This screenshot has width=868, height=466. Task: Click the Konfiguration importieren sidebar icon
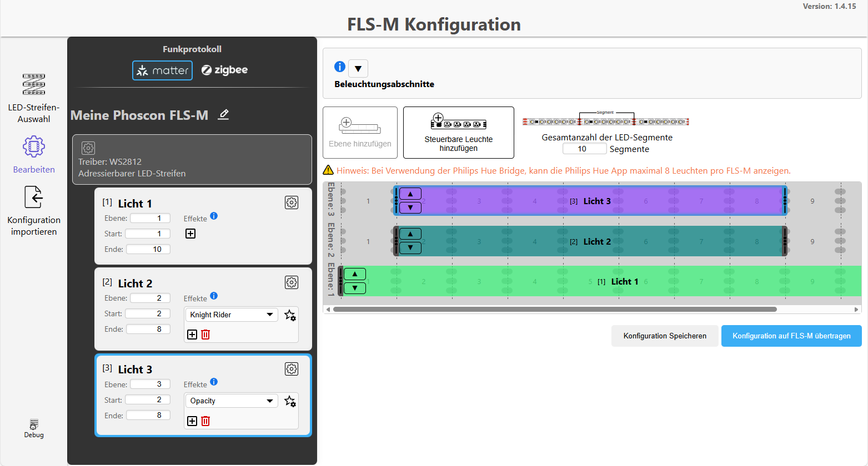33,197
